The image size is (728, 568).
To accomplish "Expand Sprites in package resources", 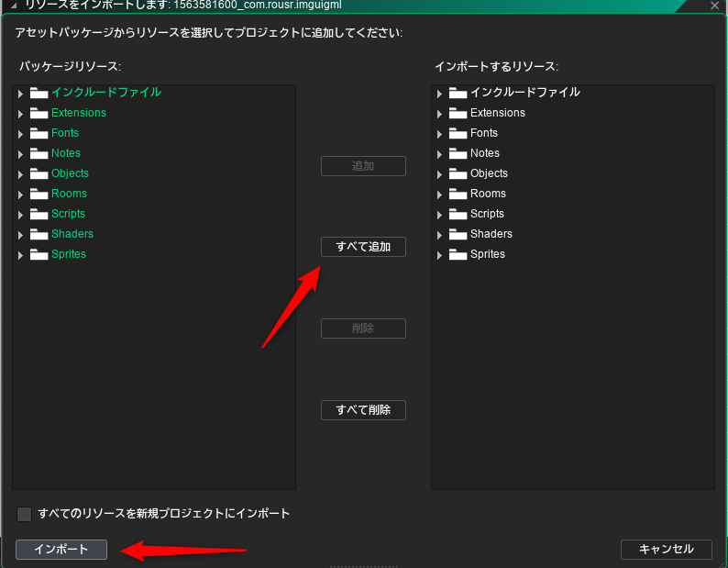I will click(20, 255).
